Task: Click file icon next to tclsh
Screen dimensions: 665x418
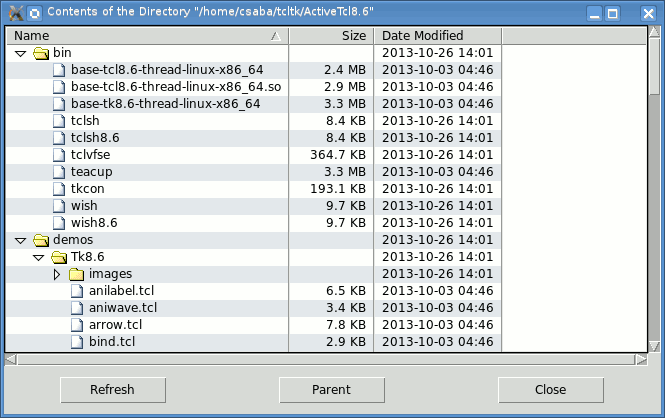Action: tap(59, 121)
